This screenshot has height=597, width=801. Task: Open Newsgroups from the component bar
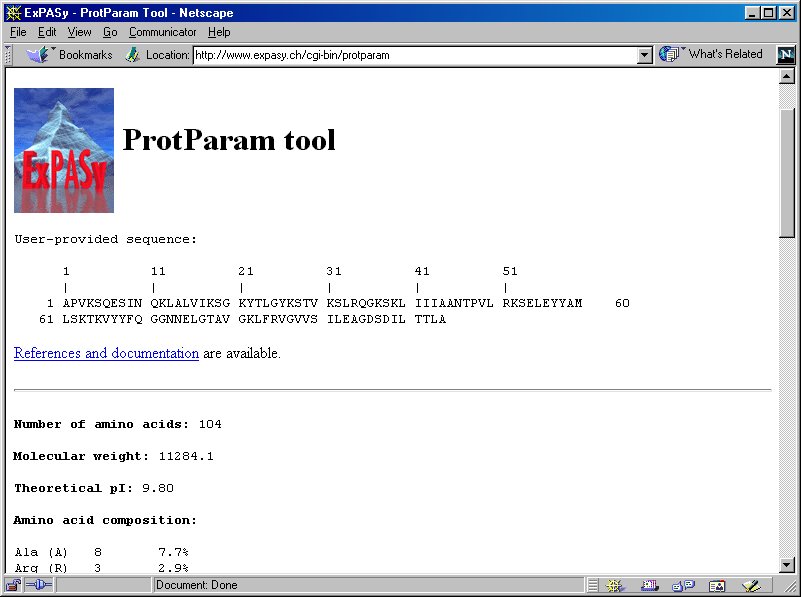pyautogui.click(x=683, y=585)
